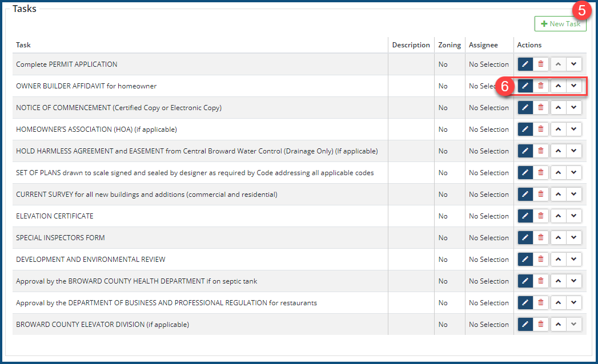Image resolution: width=598 pixels, height=364 pixels.
Task: Delete the NOTICE OF COMMENCEMENT task
Action: tap(541, 107)
